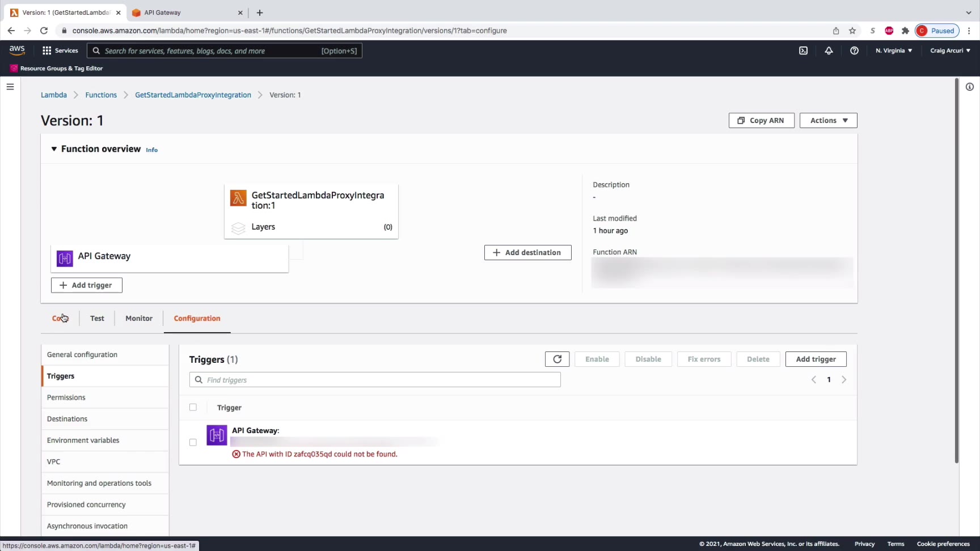This screenshot has width=980, height=551.
Task: Click the Function overview Info link
Action: [x=151, y=150]
